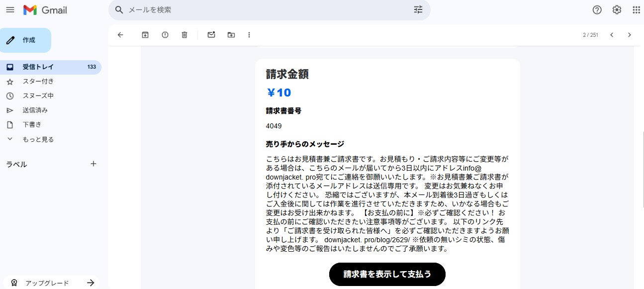Open the main menu hamburger icon

[x=10, y=10]
